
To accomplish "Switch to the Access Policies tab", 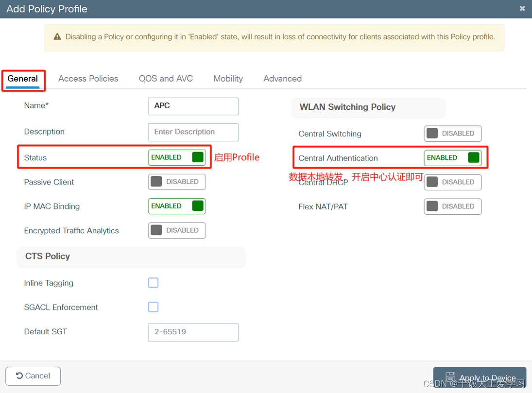I will [x=88, y=78].
